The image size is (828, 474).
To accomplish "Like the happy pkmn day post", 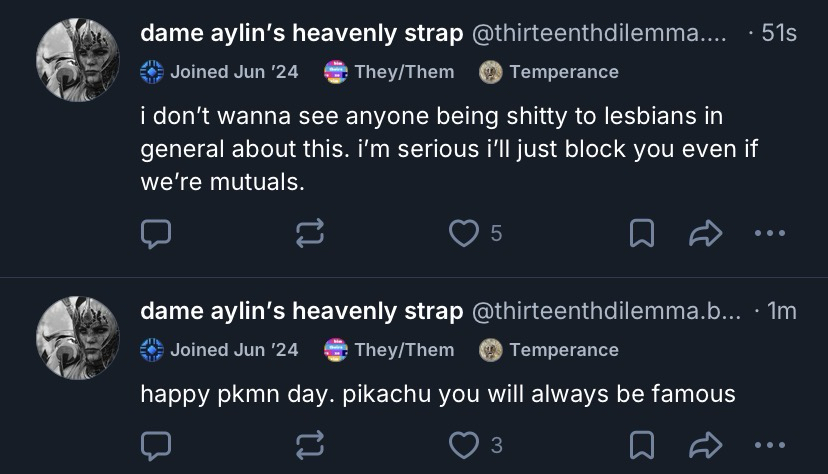I will pos(463,445).
